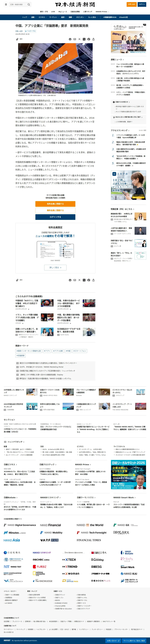The width and height of the screenshot is (150, 644).
Task: Click the 有料会員に登録する button
Action: (x=55, y=204)
